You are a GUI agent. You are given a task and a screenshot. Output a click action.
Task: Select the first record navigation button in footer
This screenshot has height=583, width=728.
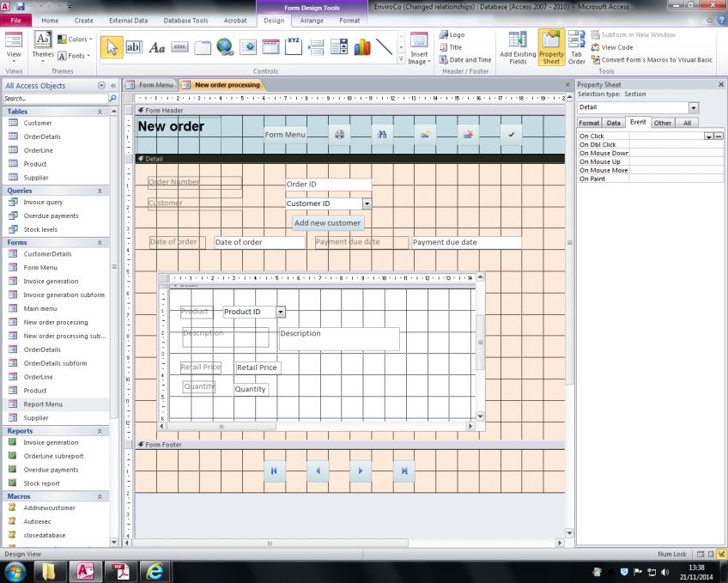tap(274, 471)
